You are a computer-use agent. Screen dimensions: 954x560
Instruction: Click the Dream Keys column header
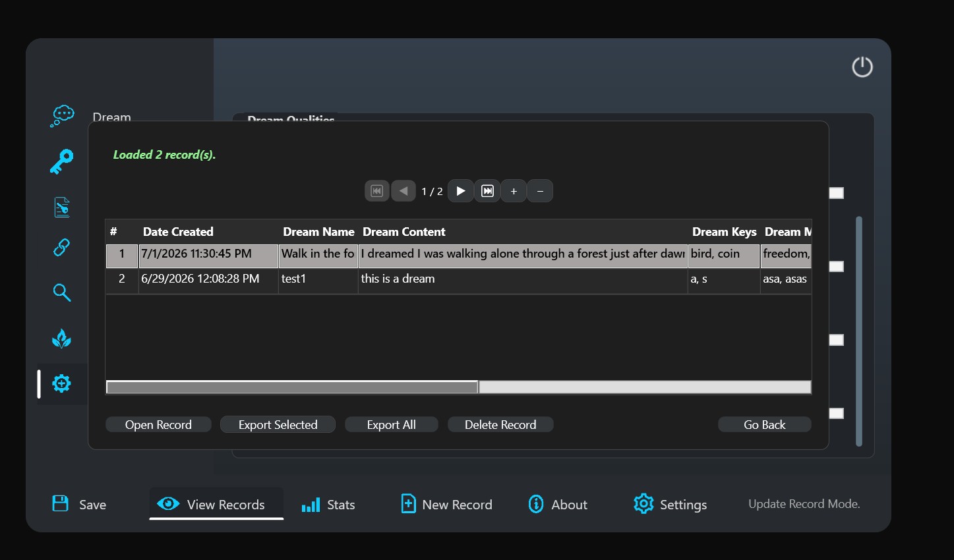click(x=724, y=232)
